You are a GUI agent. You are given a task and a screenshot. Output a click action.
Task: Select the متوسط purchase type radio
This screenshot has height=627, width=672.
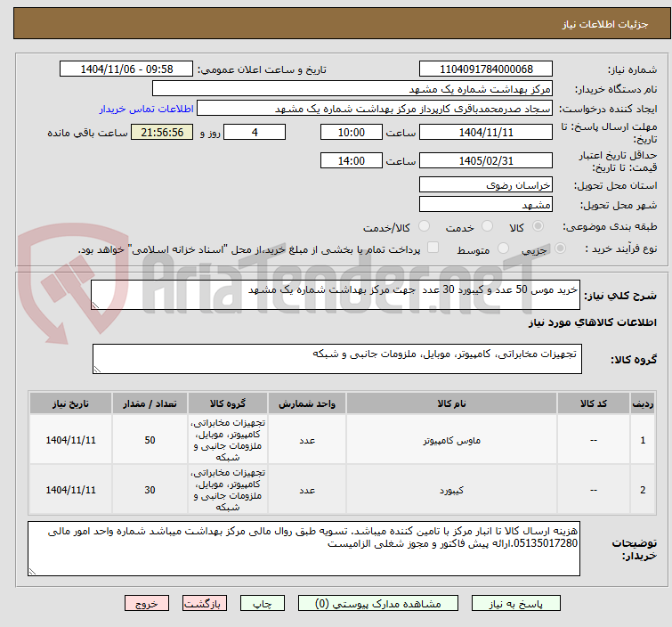(503, 248)
